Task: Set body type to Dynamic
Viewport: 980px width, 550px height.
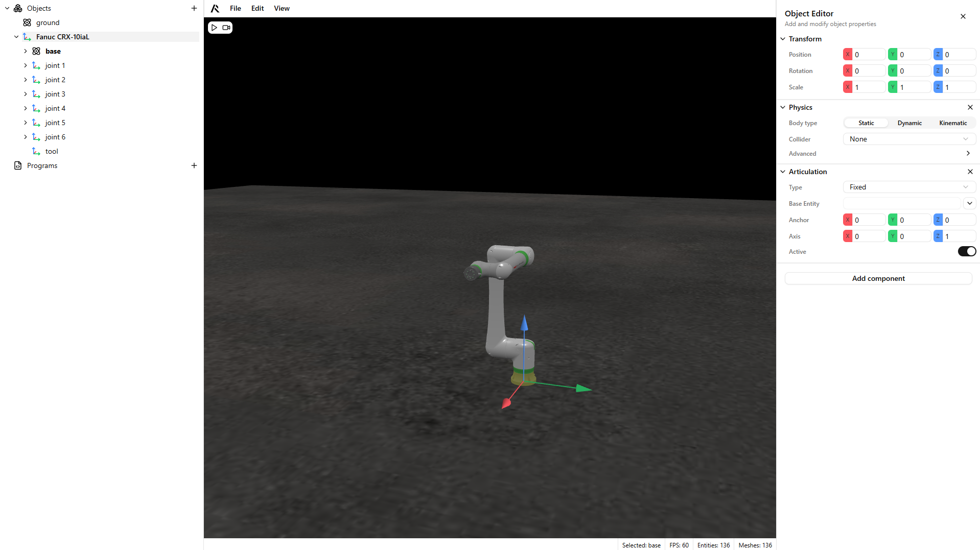Action: coord(909,123)
